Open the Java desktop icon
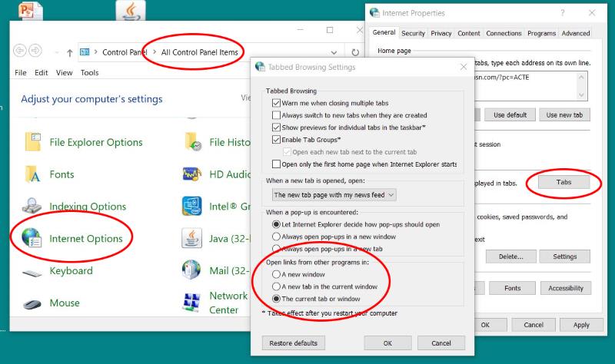 [x=131, y=10]
